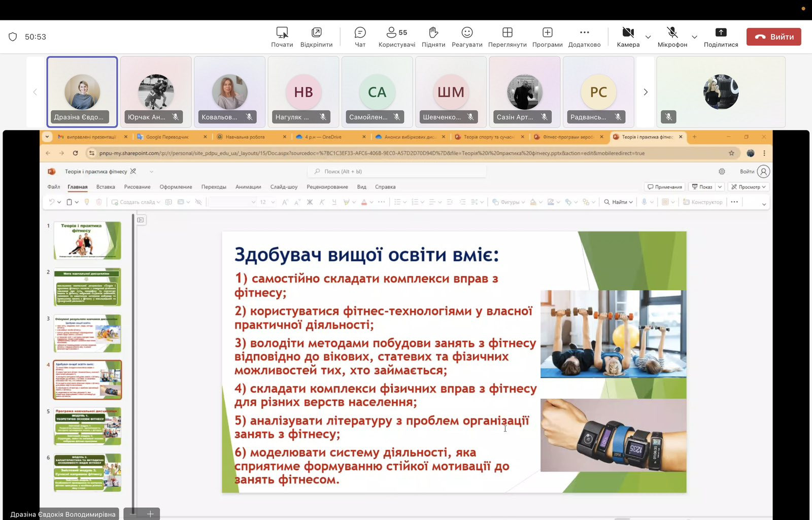The image size is (812, 520).
Task: Open the Переглянути view layout options
Action: 507,37
